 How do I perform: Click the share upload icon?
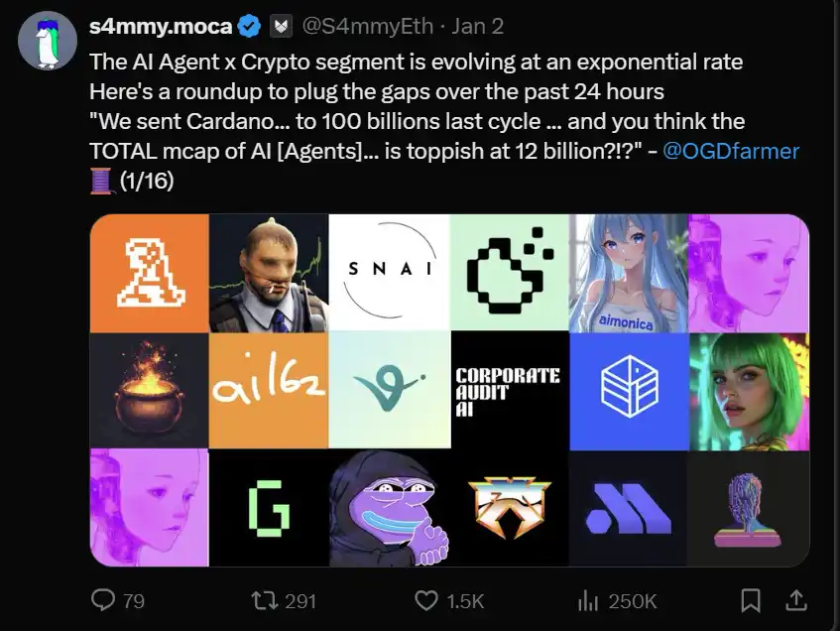(x=795, y=599)
